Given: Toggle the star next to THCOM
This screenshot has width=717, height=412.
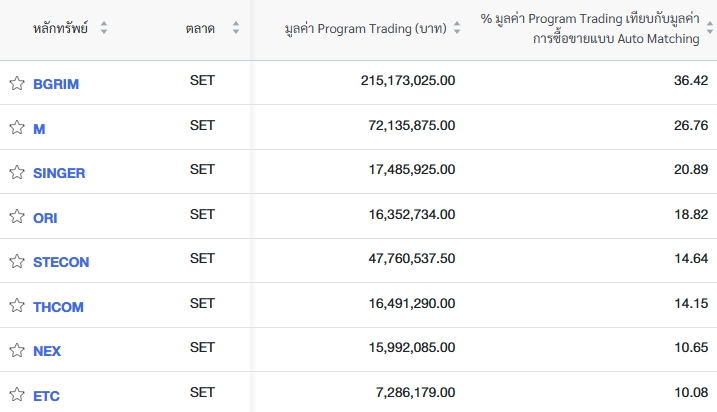Looking at the screenshot, I should point(17,305).
